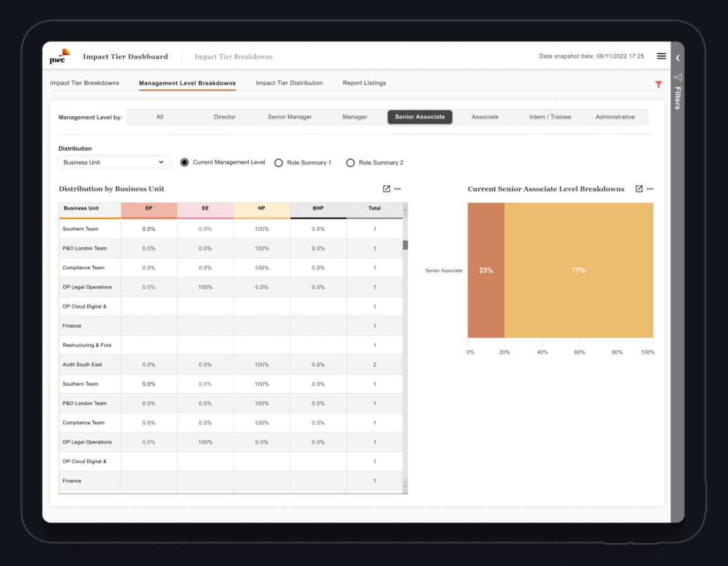Viewport: 728px width, 566px height.
Task: Open the Business Unit distribution dropdown
Action: click(114, 162)
